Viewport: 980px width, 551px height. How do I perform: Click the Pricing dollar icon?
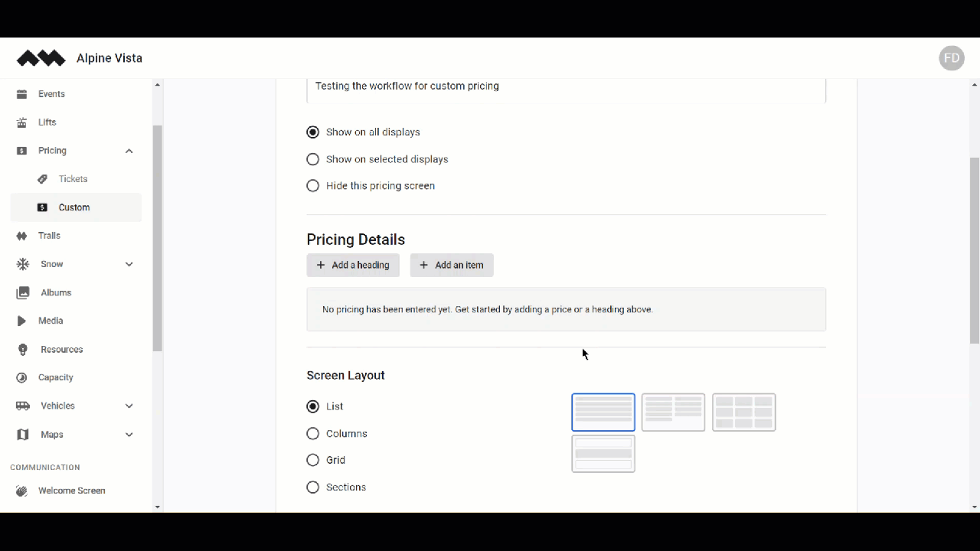(x=21, y=151)
